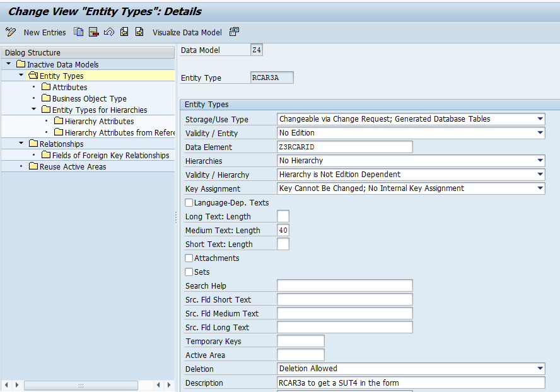Enable the Sets checkbox
The height and width of the screenshot is (392, 560).
coord(189,272)
